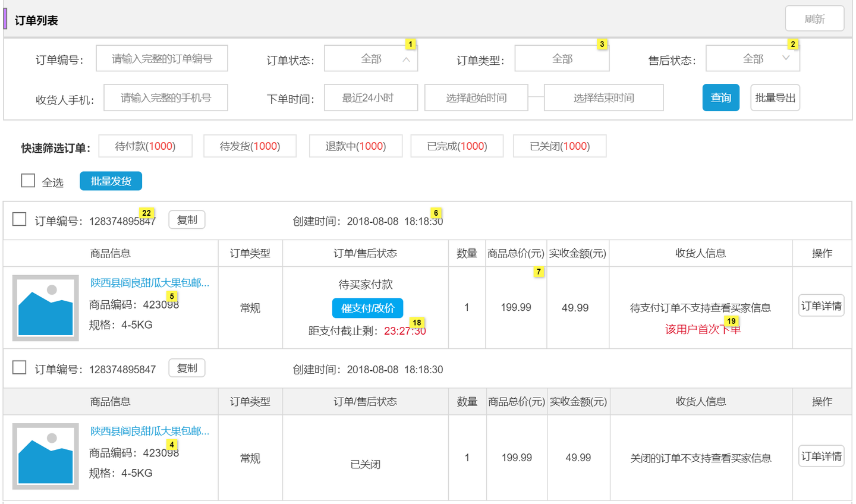Open the 最近24小时 time range selector
This screenshot has height=504, width=856.
[x=371, y=97]
